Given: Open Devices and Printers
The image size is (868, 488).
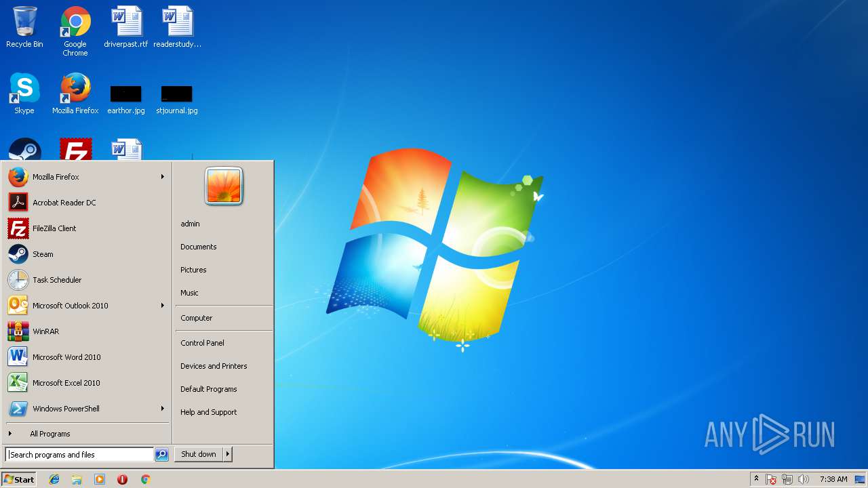Looking at the screenshot, I should click(x=224, y=366).
